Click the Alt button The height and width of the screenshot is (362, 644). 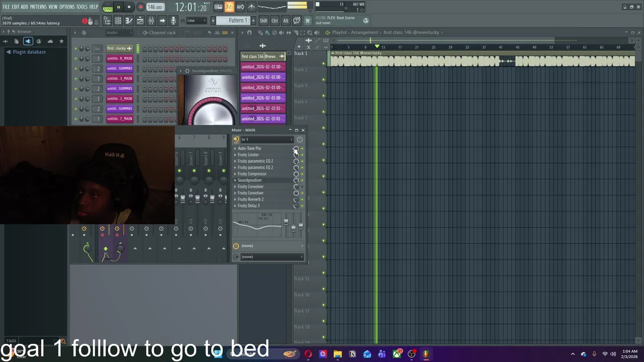tap(286, 21)
